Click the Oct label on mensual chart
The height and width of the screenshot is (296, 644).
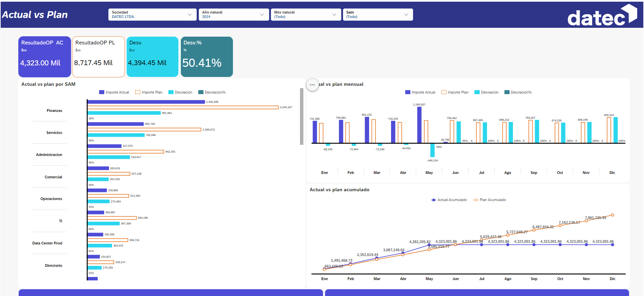(560, 173)
